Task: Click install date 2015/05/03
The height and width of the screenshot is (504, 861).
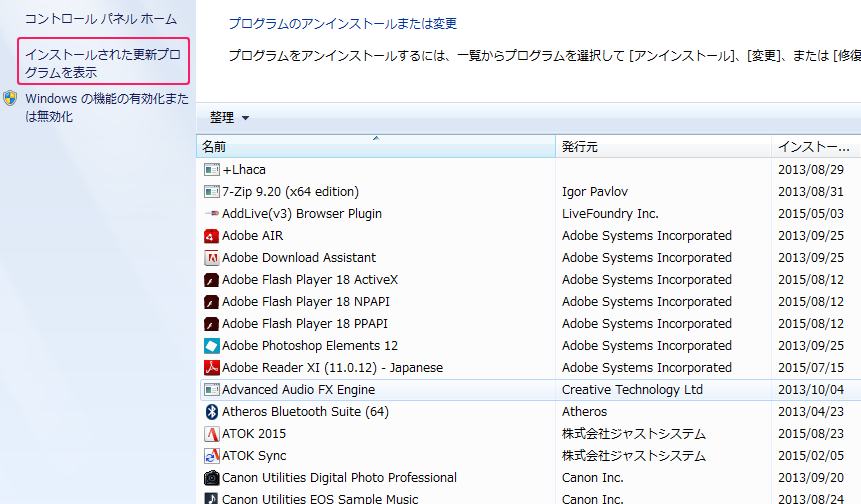Action: (811, 214)
